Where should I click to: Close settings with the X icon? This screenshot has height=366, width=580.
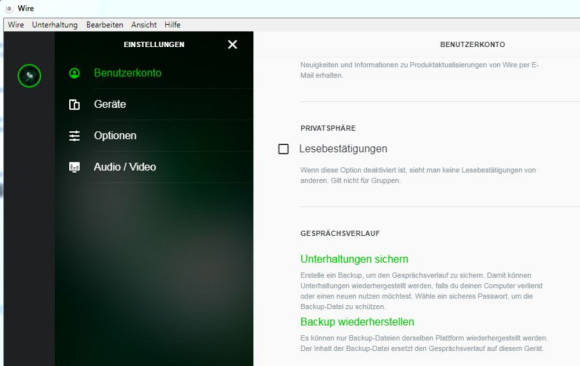(232, 44)
